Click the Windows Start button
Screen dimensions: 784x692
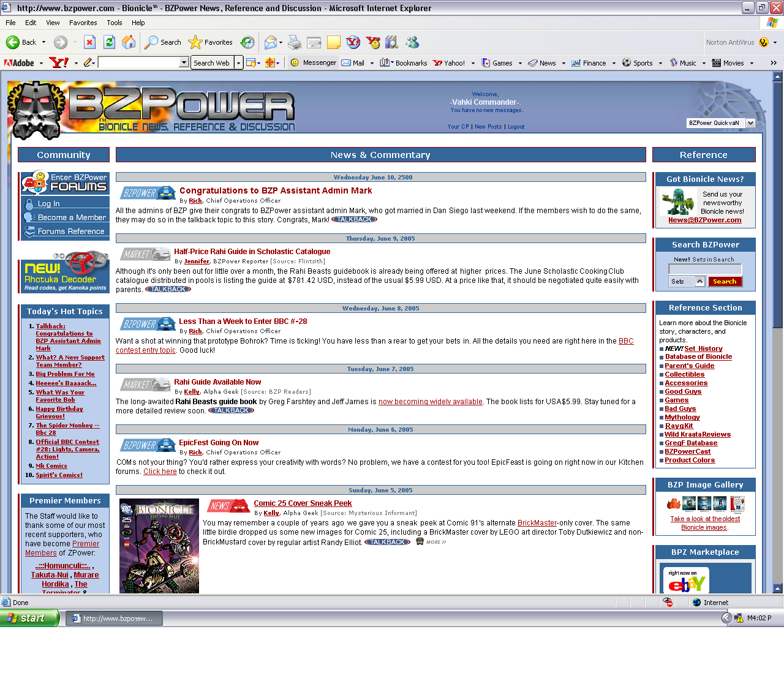click(29, 619)
